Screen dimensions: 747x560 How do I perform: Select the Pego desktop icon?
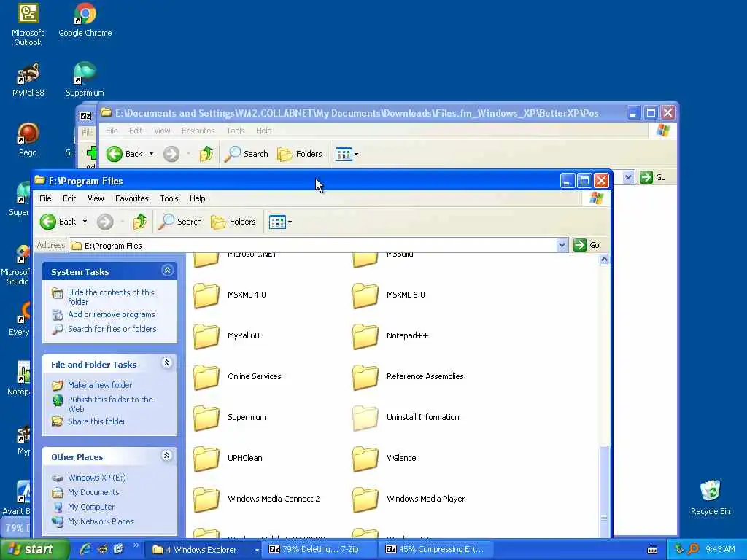(x=28, y=139)
